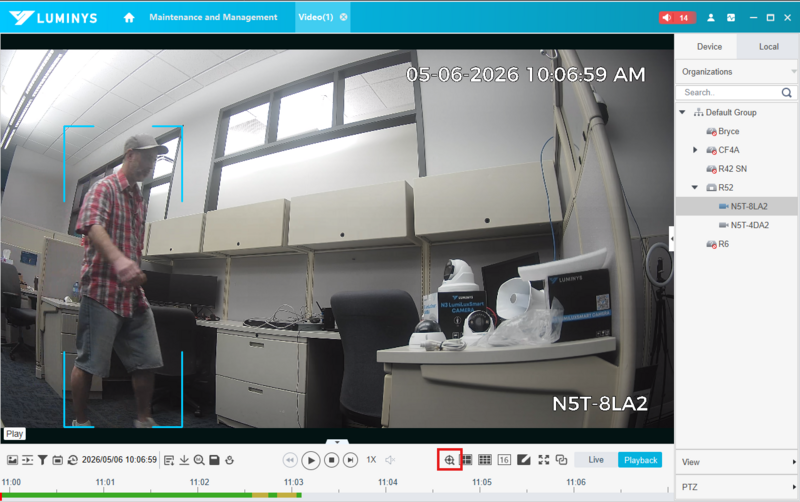Click the snapshot picture icon

click(12, 460)
